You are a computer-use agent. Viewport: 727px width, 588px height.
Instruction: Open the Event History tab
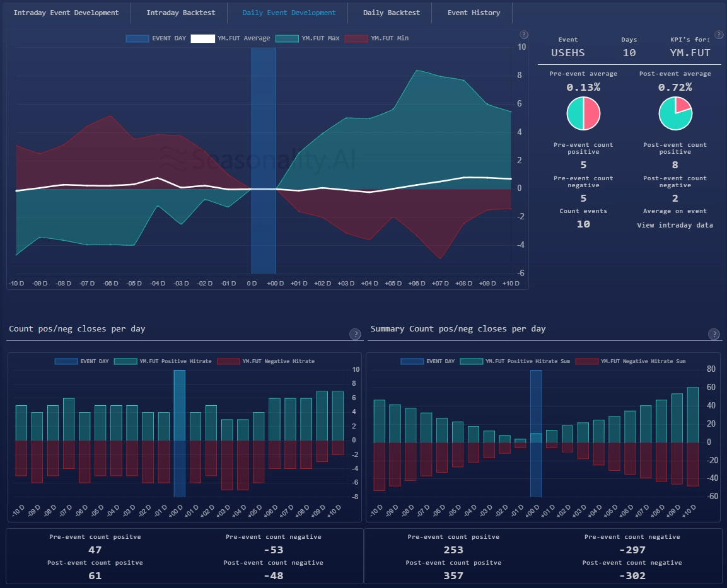[x=472, y=13]
